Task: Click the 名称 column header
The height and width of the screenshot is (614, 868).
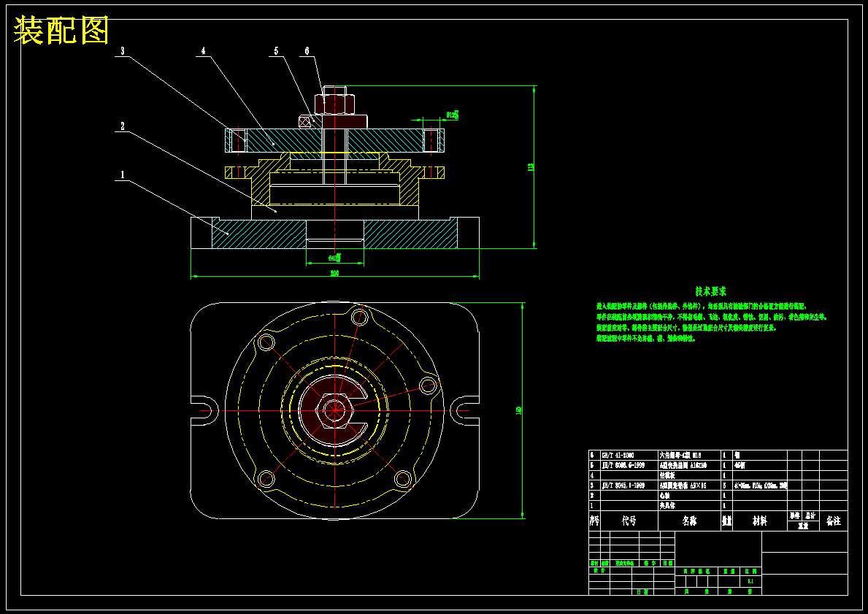Action: point(689,521)
